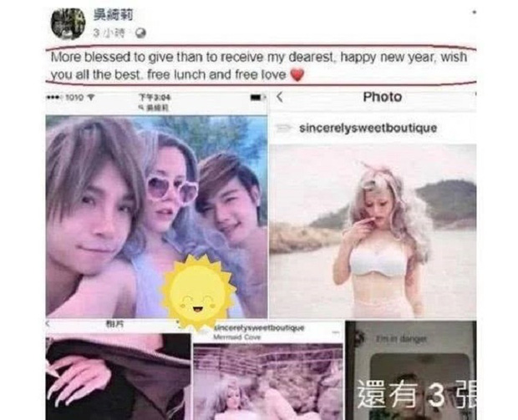Open sincerelysweetboutique profile link
The image size is (518, 420).
(368, 128)
